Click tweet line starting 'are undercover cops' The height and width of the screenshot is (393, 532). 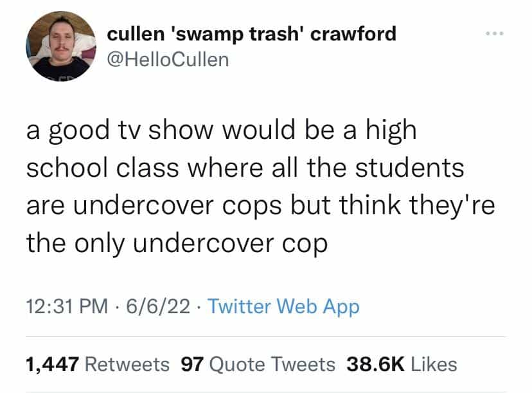[261, 206]
